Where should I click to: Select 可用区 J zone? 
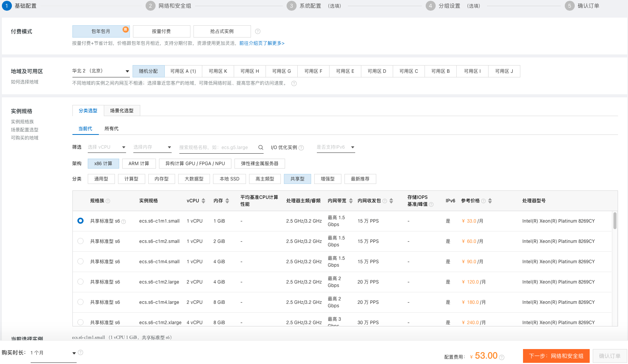504,71
